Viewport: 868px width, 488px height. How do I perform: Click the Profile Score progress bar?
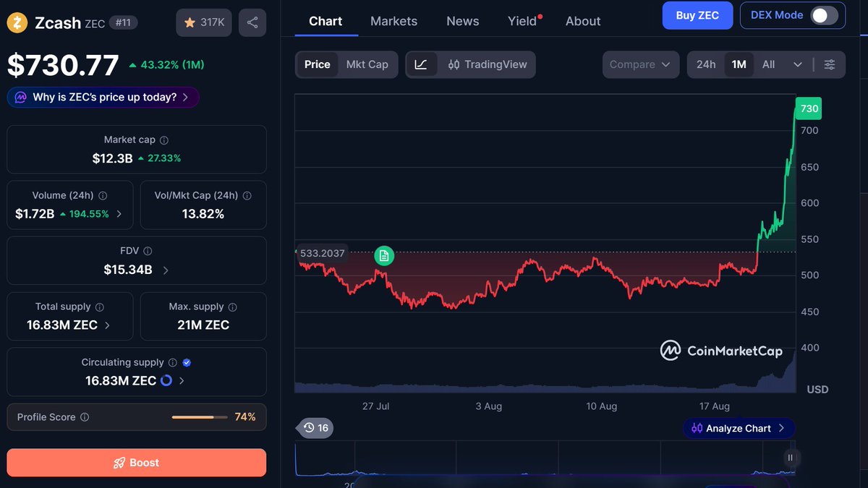(199, 417)
